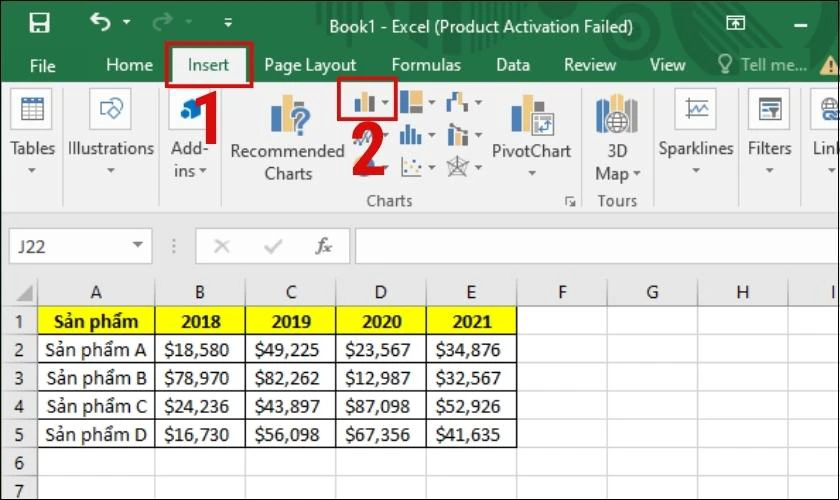Insert a hierarchy treemap chart
Screen dimensions: 840x500
tap(417, 102)
